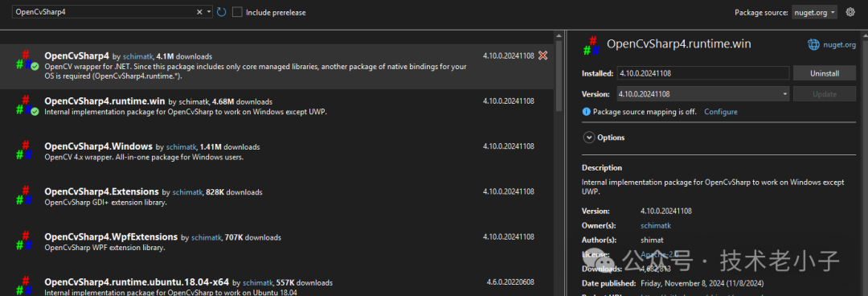Open the Configure link for source mapping

click(721, 112)
